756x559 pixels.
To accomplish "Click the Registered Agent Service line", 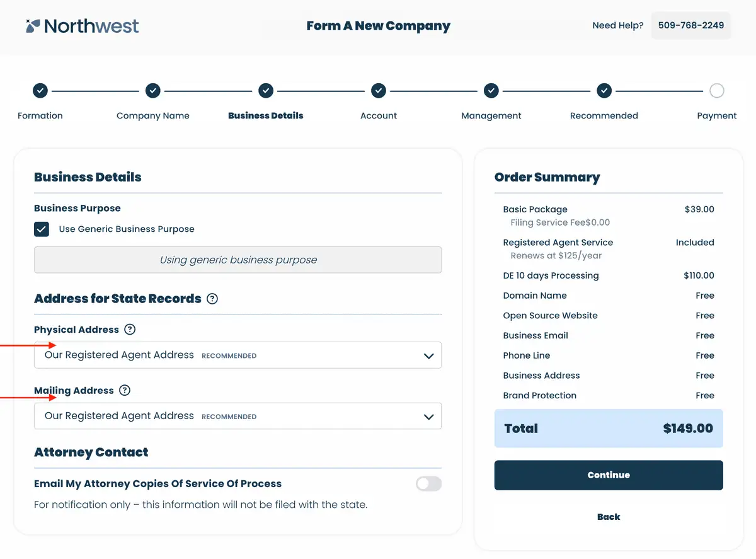I will click(x=609, y=243).
